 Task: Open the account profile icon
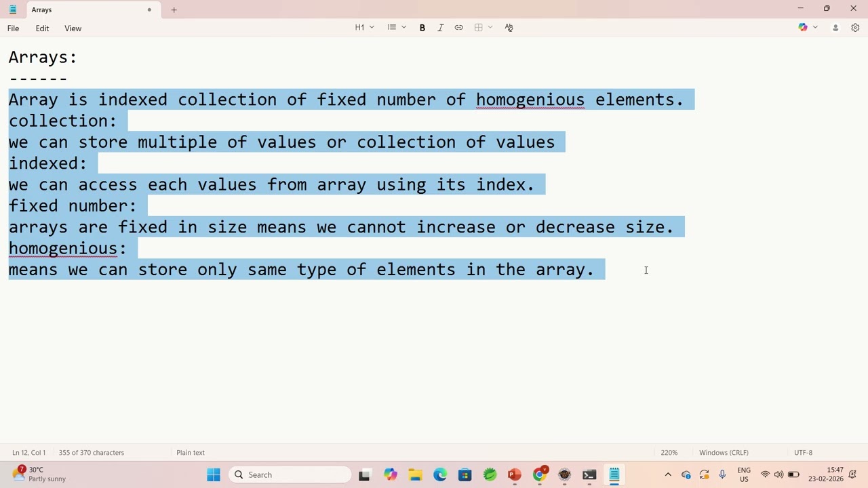coord(835,28)
